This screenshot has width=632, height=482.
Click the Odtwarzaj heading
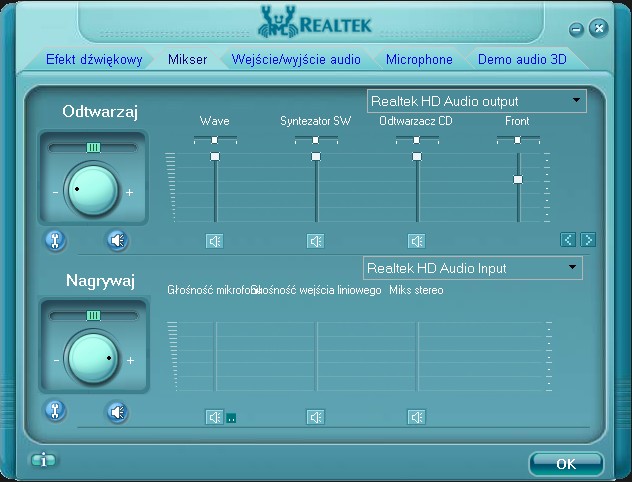pyautogui.click(x=100, y=111)
